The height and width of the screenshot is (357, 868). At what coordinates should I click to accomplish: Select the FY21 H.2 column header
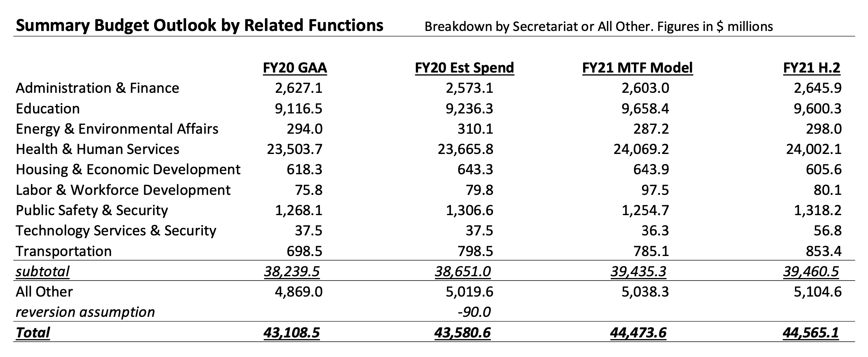pos(812,68)
